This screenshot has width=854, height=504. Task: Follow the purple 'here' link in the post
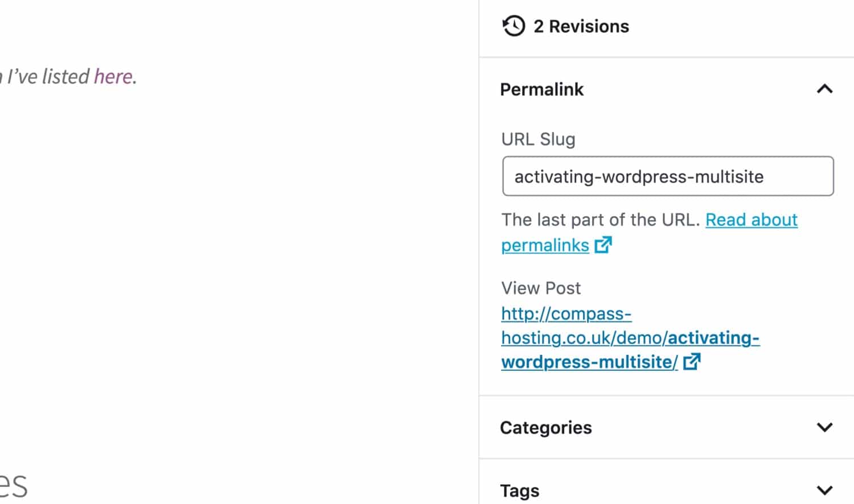point(113,77)
